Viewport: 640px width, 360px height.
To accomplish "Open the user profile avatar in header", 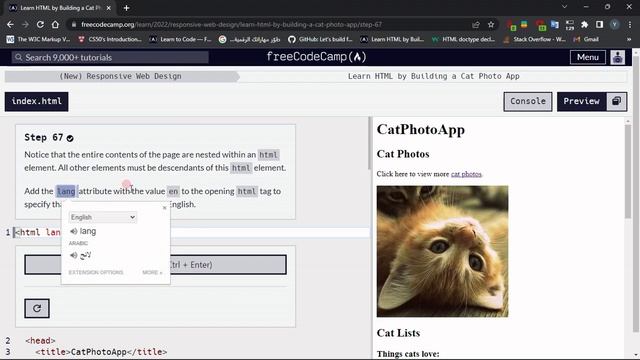I will coord(618,57).
